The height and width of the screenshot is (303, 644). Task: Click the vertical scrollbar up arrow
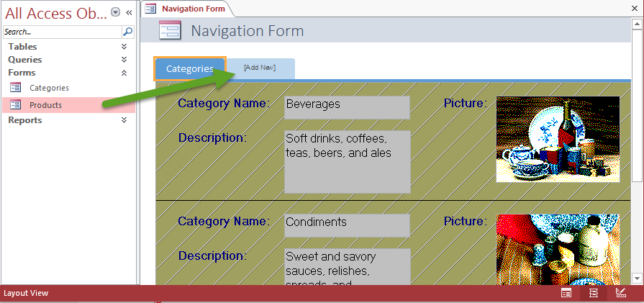point(637,24)
